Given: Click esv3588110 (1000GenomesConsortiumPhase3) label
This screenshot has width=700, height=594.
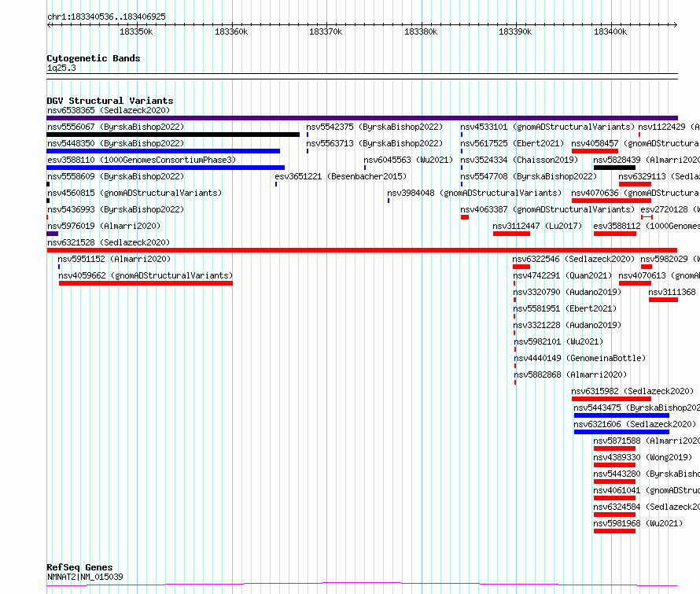Looking at the screenshot, I should pos(142,160).
